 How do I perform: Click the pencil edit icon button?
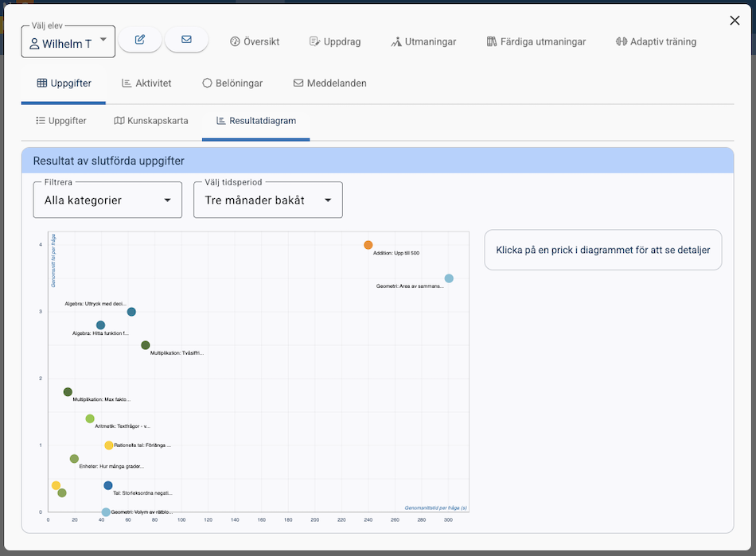pos(140,40)
